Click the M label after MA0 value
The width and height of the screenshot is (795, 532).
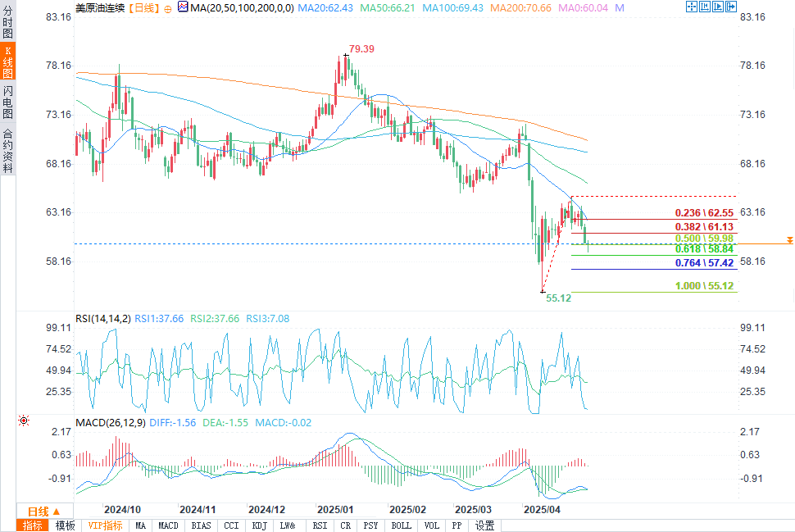(620, 7)
